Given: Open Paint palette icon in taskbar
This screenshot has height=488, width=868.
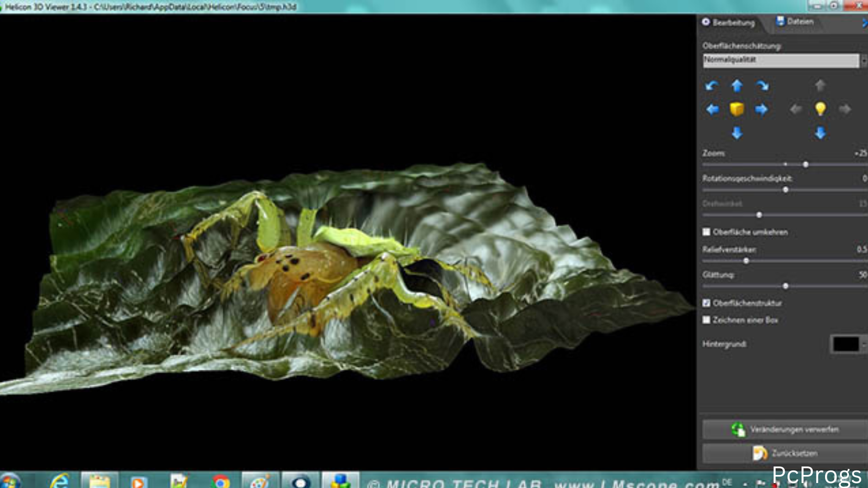Looking at the screenshot, I should point(259,481).
